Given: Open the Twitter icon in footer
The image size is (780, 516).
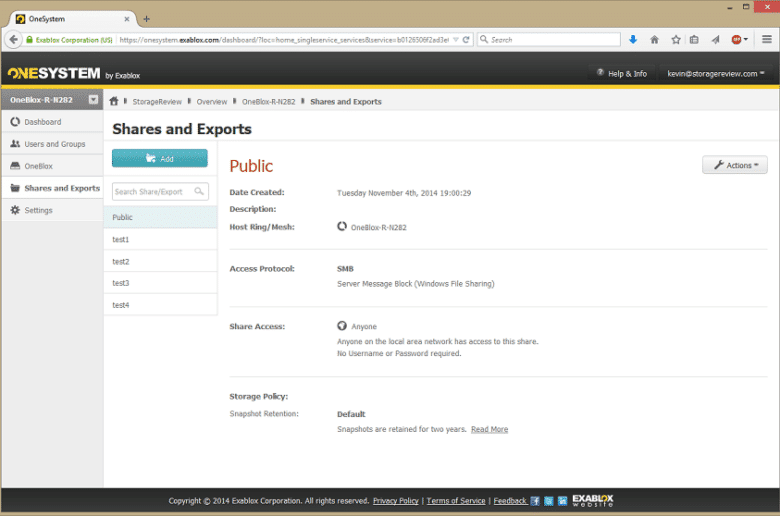Looking at the screenshot, I should pyautogui.click(x=549, y=501).
